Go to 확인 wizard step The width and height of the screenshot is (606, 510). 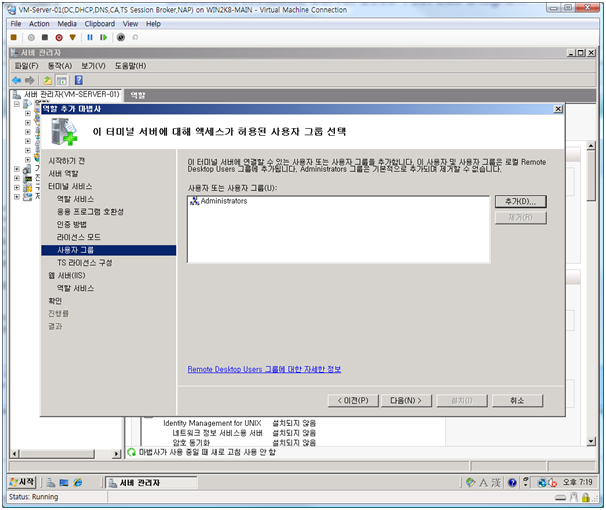(55, 301)
